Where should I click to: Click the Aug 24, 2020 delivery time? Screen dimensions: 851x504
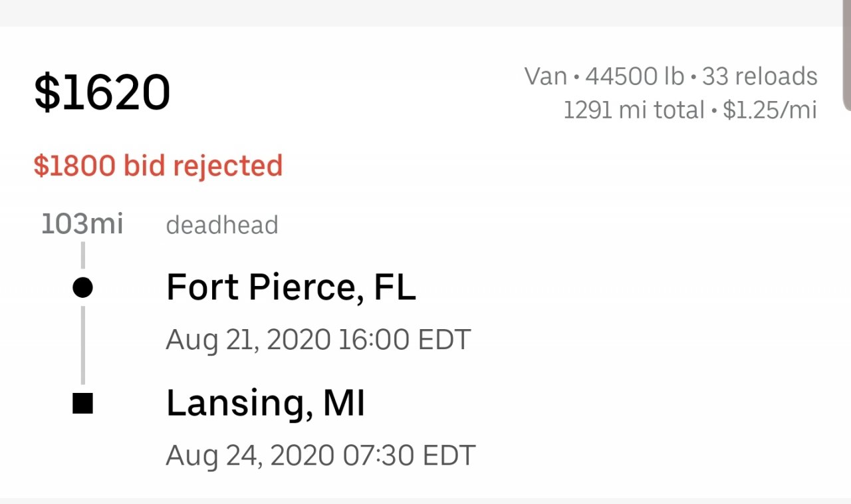[250, 455]
